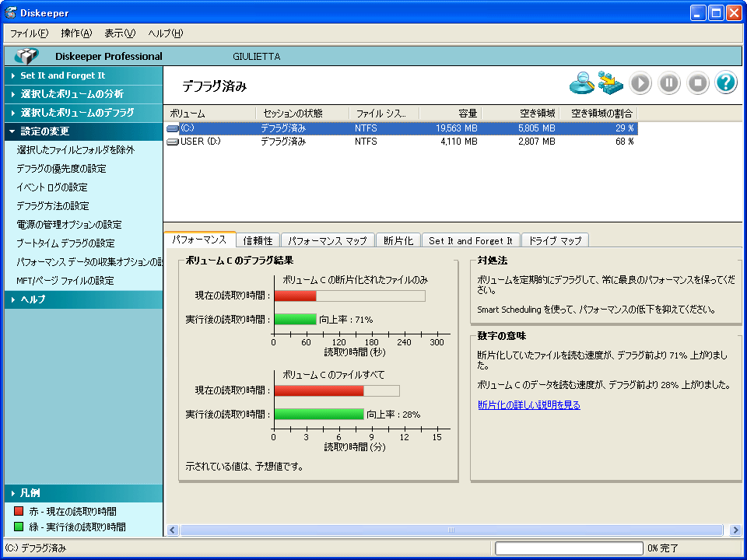Click the Play/resume round toolbar button
Viewport: 747px width, 560px height.
pos(640,83)
